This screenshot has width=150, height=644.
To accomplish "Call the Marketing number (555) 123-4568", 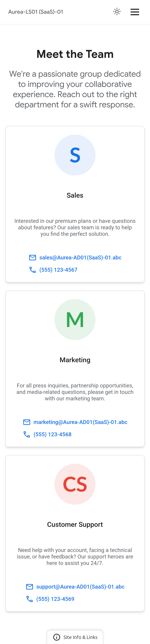I will pyautogui.click(x=52, y=434).
